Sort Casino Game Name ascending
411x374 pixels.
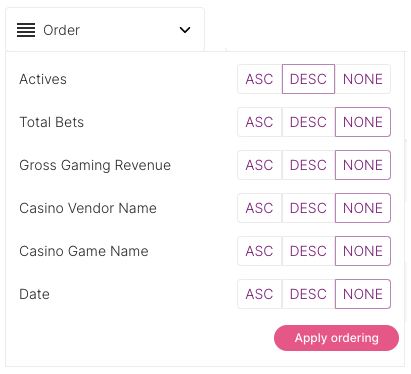pos(260,251)
